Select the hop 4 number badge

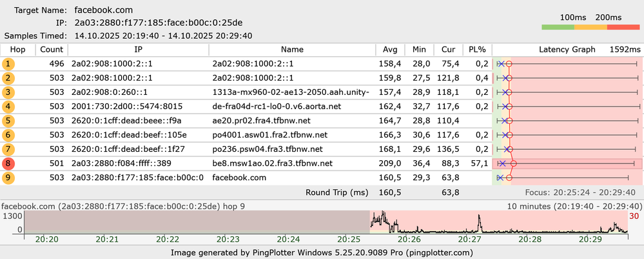point(8,107)
